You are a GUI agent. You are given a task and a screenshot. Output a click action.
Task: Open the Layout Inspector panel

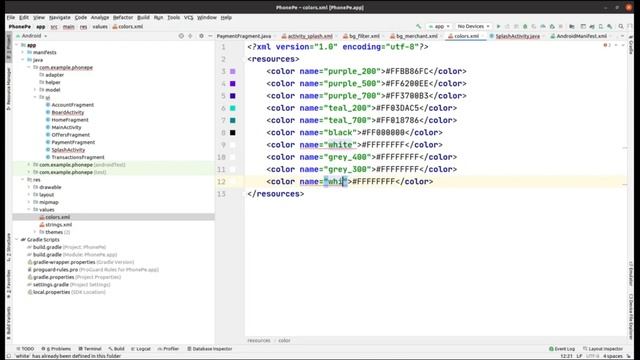603,349
